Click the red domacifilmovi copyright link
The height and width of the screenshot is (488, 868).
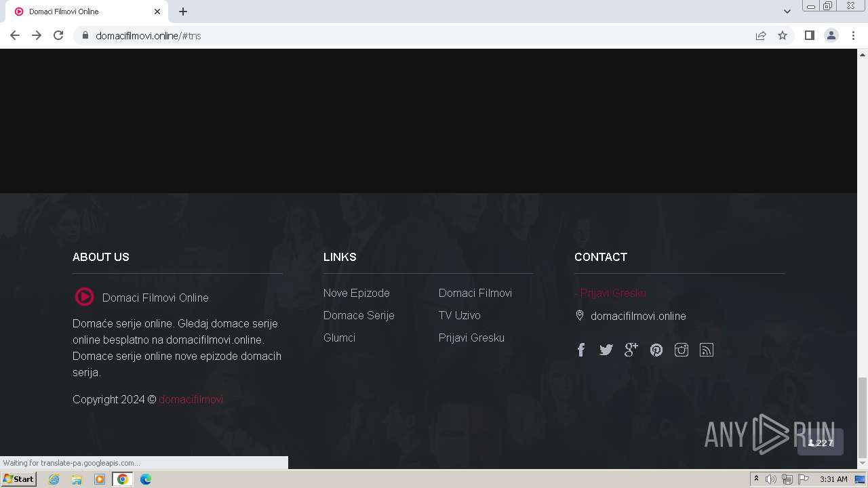191,399
